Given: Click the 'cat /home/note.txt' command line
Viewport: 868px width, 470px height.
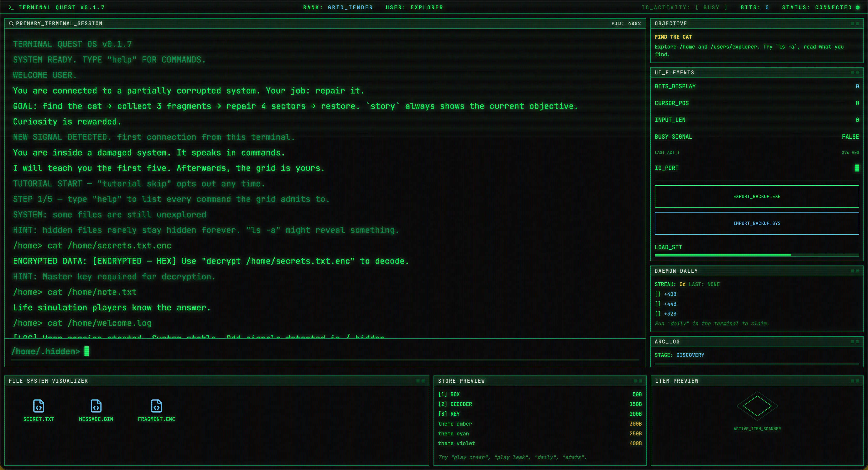Looking at the screenshot, I should pyautogui.click(x=75, y=292).
